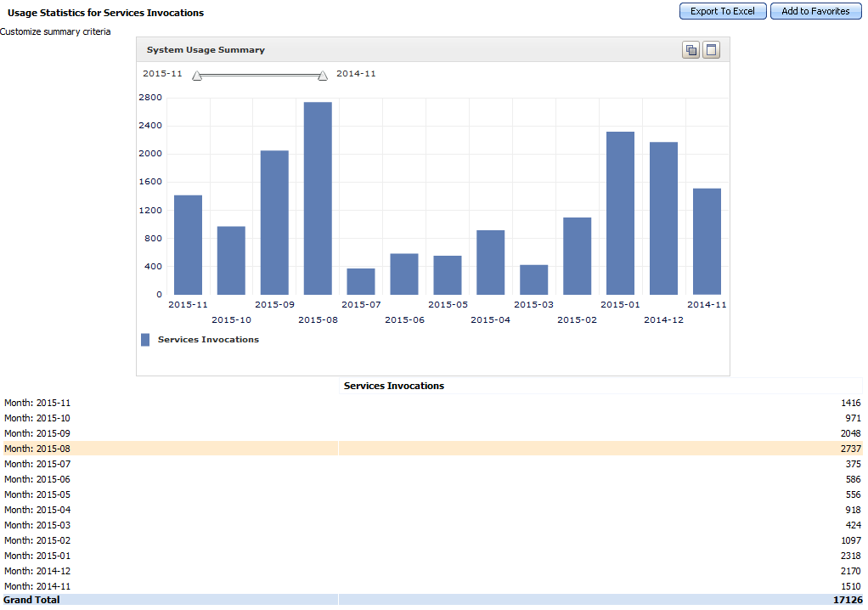The image size is (868, 610).
Task: Select the 2014-12 chart bar
Action: click(x=663, y=218)
